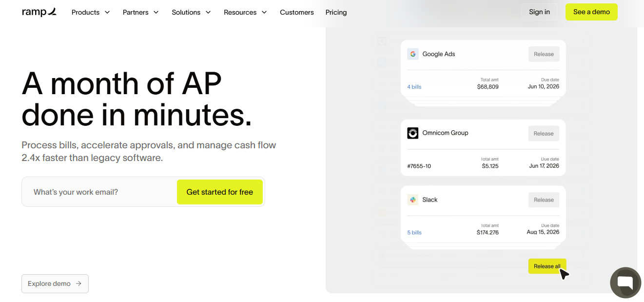Click the $5,125 total amount
The height and width of the screenshot is (302, 644).
pos(490,166)
